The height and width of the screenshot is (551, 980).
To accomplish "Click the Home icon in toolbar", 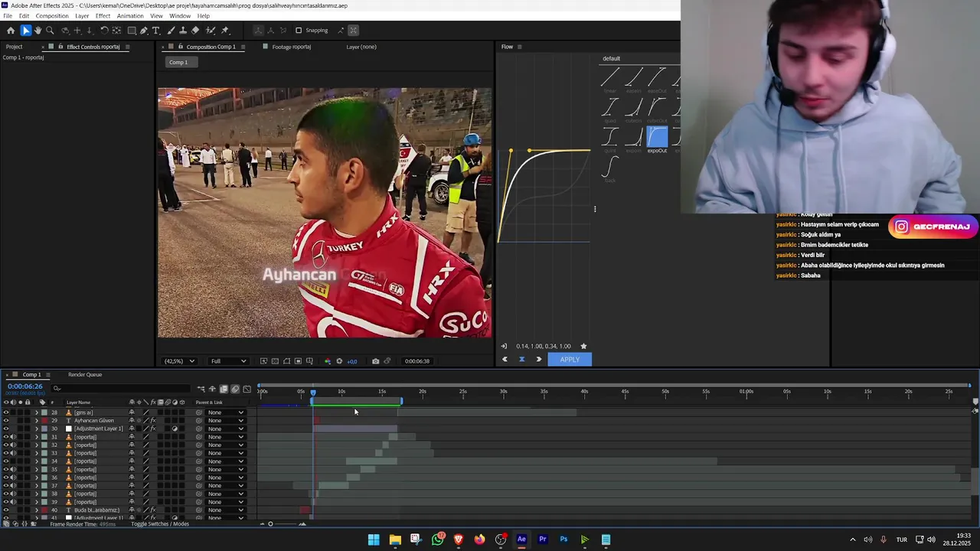I will click(x=11, y=31).
